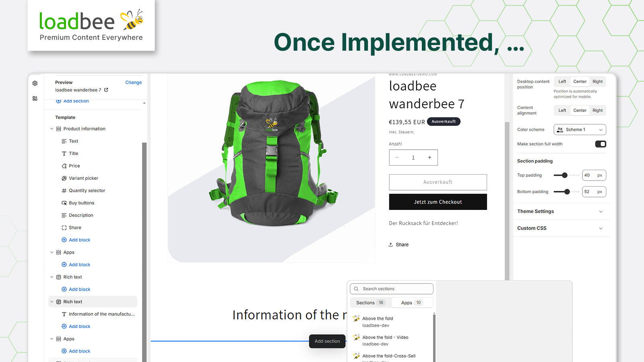Screen dimensions: 644x362
Task: Click the Change preview link
Action: [133, 82]
